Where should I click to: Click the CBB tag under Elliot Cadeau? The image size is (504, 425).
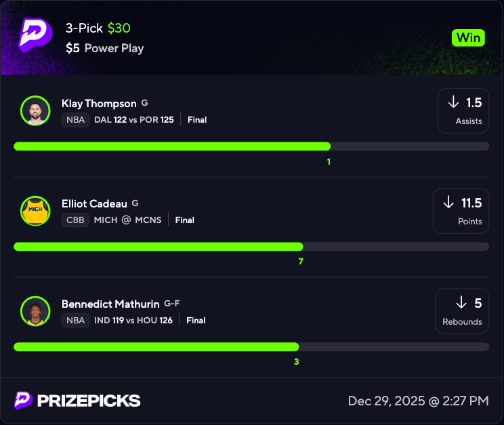(75, 220)
